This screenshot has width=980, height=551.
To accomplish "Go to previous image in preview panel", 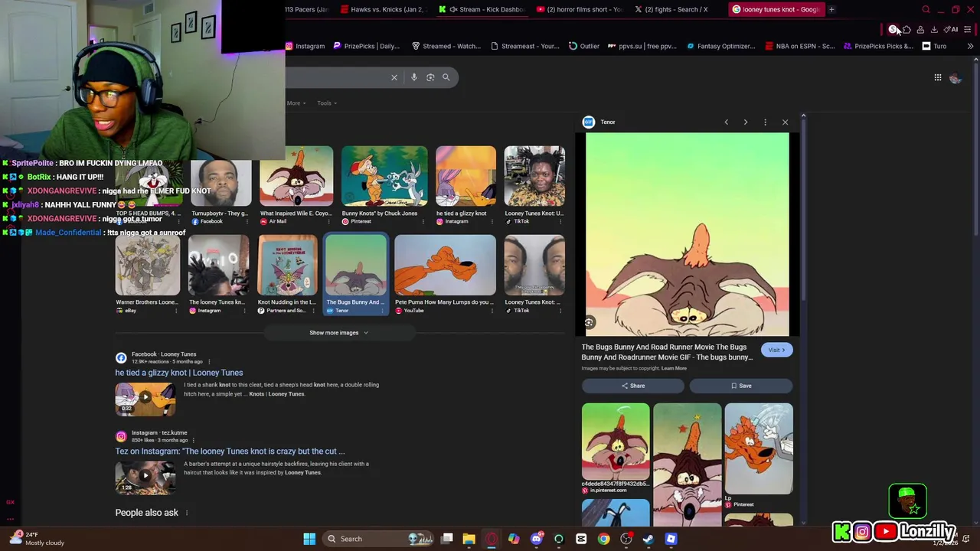I will pos(727,122).
